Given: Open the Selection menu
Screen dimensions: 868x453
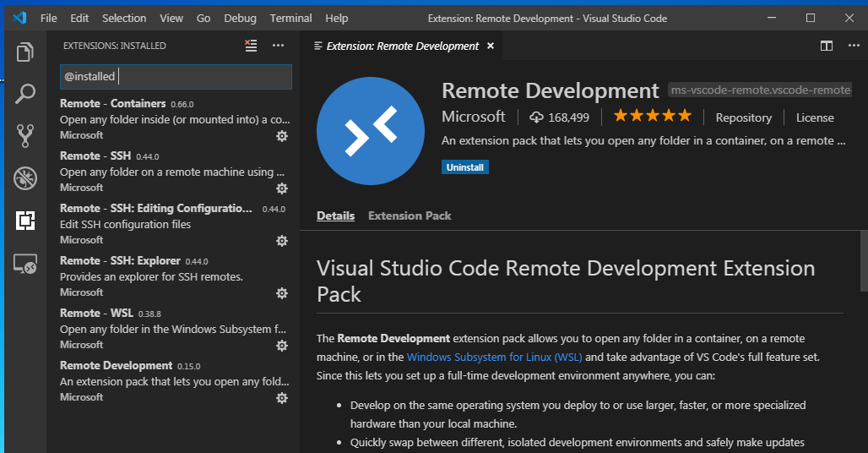Looking at the screenshot, I should click(124, 19).
